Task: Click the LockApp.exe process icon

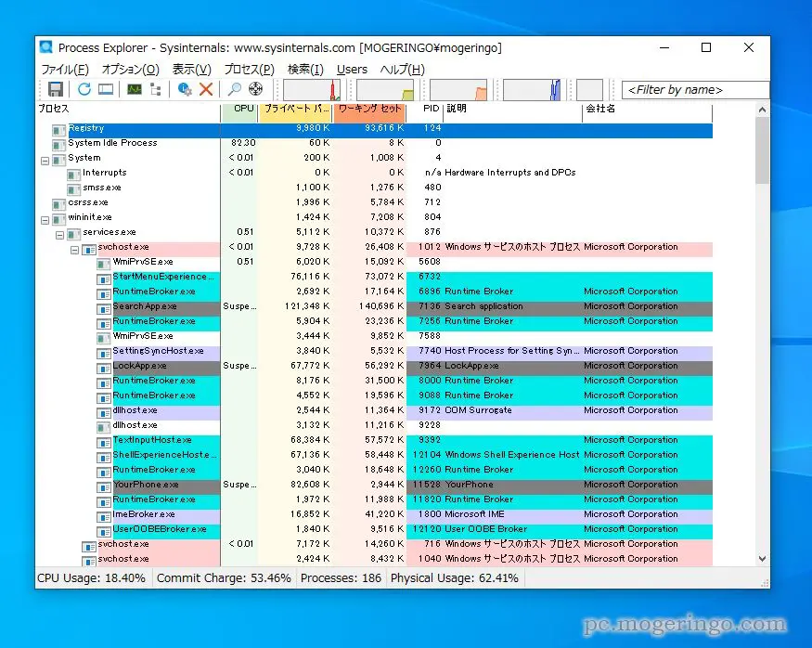Action: pyautogui.click(x=104, y=368)
